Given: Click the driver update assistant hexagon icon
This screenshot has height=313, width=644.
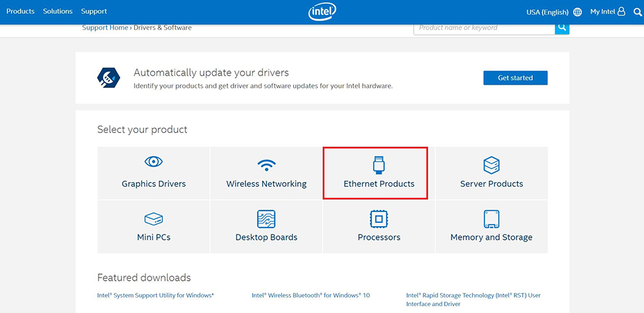Looking at the screenshot, I should click(109, 78).
